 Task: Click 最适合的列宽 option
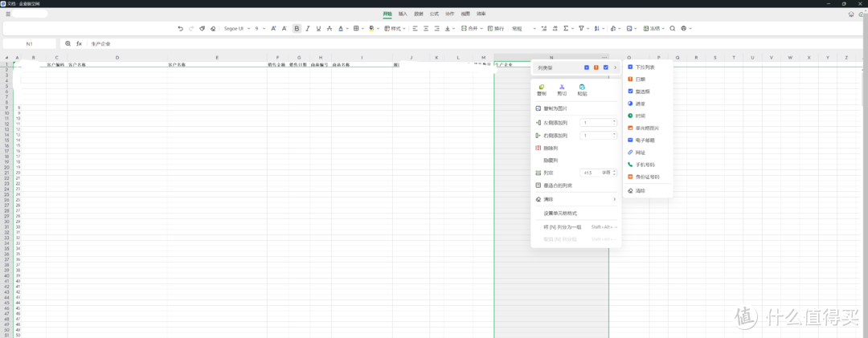558,185
